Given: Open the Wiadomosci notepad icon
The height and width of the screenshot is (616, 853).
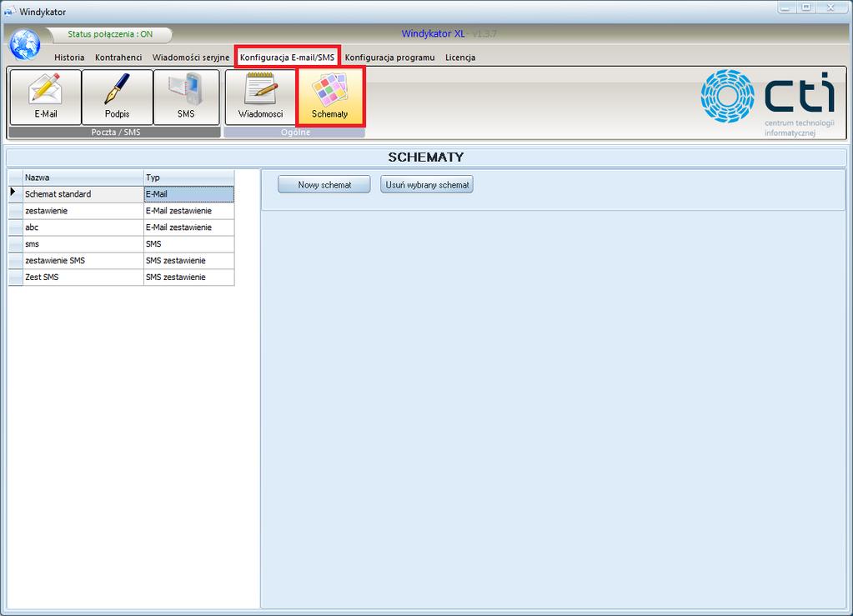Looking at the screenshot, I should (261, 97).
